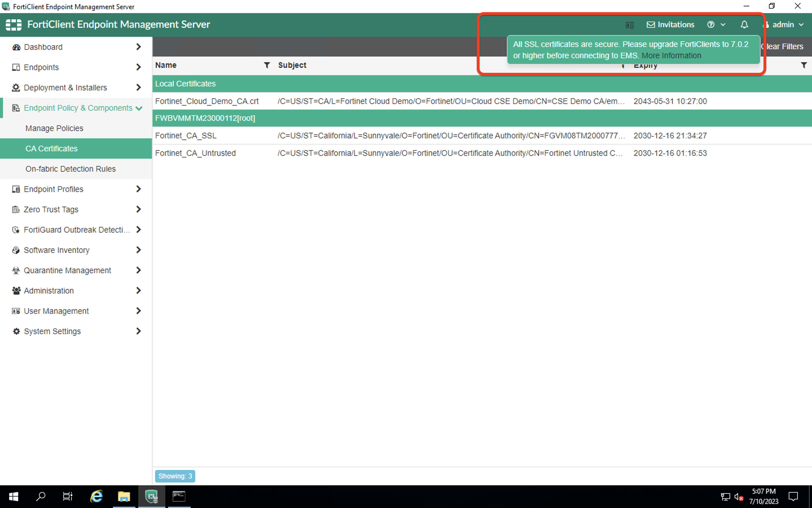The image size is (812, 508).
Task: Open the command prompt taskbar icon
Action: (179, 496)
